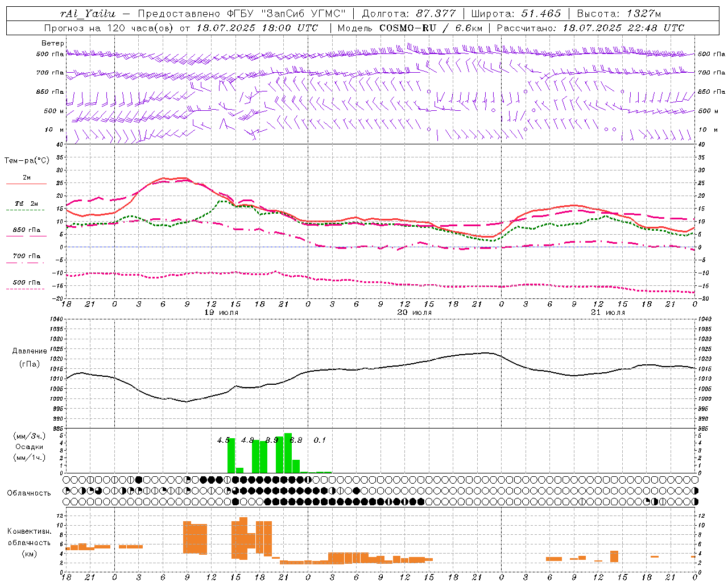Select the Прогноз на 120 часа(ов) forecast text
The image size is (728, 582).
pos(110,28)
